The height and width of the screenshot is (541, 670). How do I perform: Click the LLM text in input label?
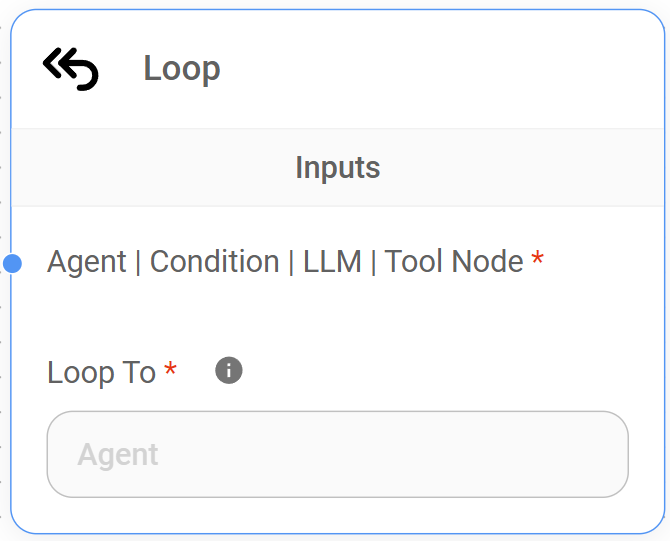point(332,262)
